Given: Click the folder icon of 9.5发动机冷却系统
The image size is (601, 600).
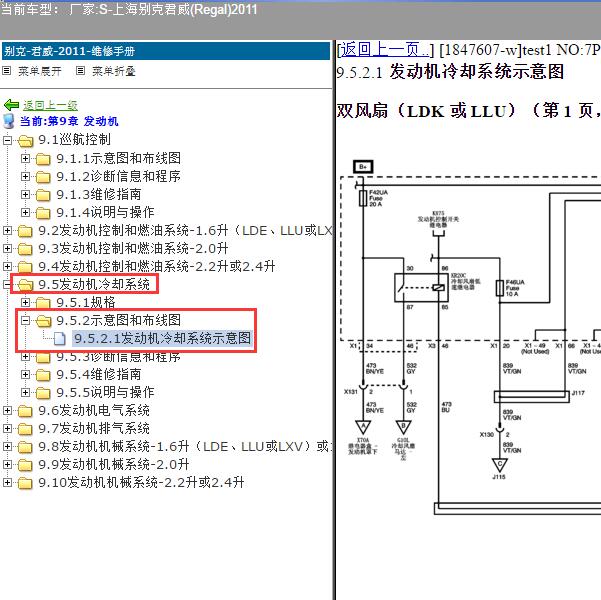Looking at the screenshot, I should click(x=25, y=284).
